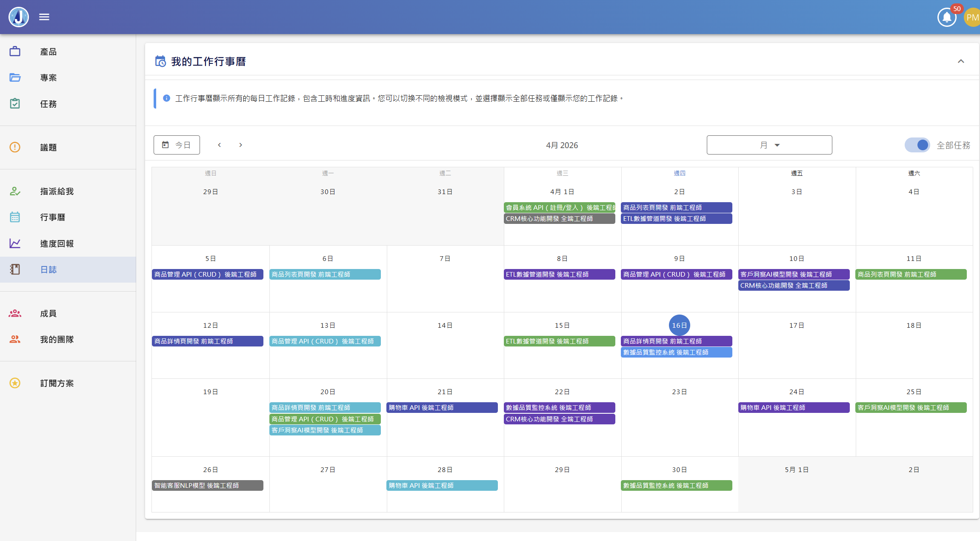Image resolution: width=980 pixels, height=541 pixels.
Task: Toggle the 全部任務 switch
Action: click(x=917, y=145)
